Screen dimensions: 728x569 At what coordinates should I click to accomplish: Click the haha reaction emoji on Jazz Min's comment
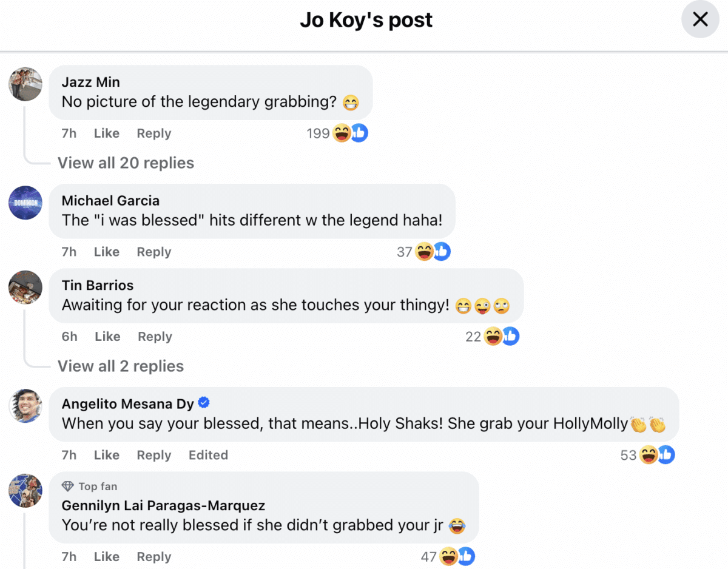click(x=340, y=133)
